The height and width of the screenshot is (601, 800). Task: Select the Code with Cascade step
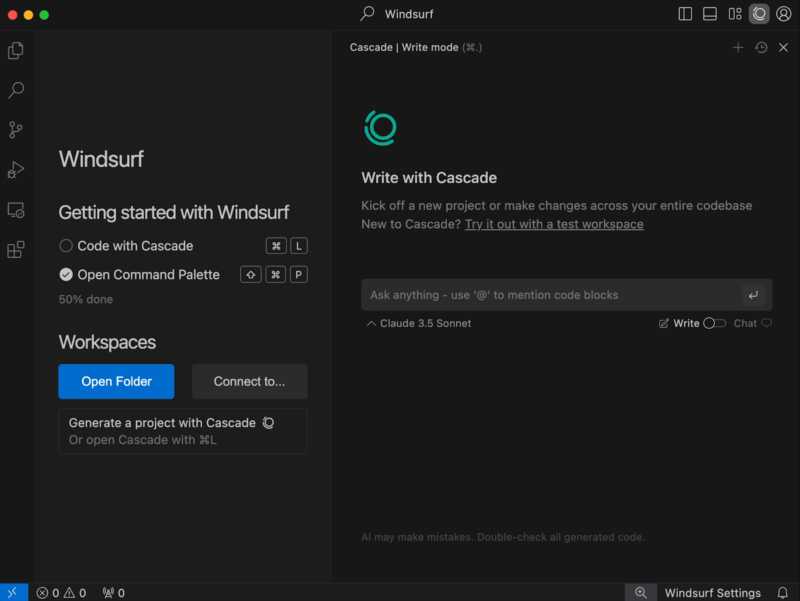point(135,246)
